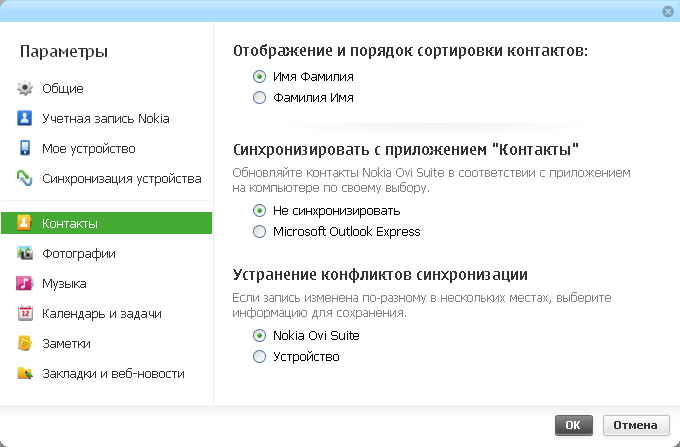Image resolution: width=680 pixels, height=447 pixels.
Task: Click the calendar icon for Календарь и задачи
Action: click(x=25, y=314)
